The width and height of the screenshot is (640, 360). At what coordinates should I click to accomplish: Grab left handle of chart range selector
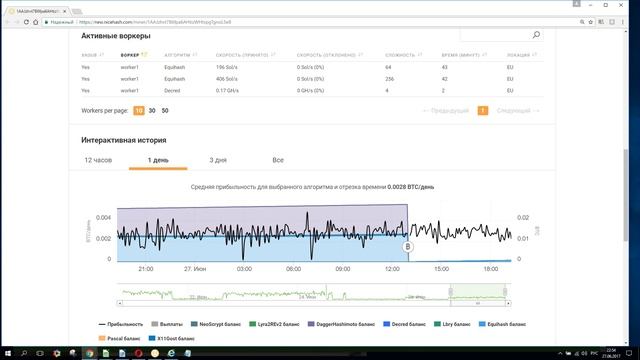coord(451,291)
